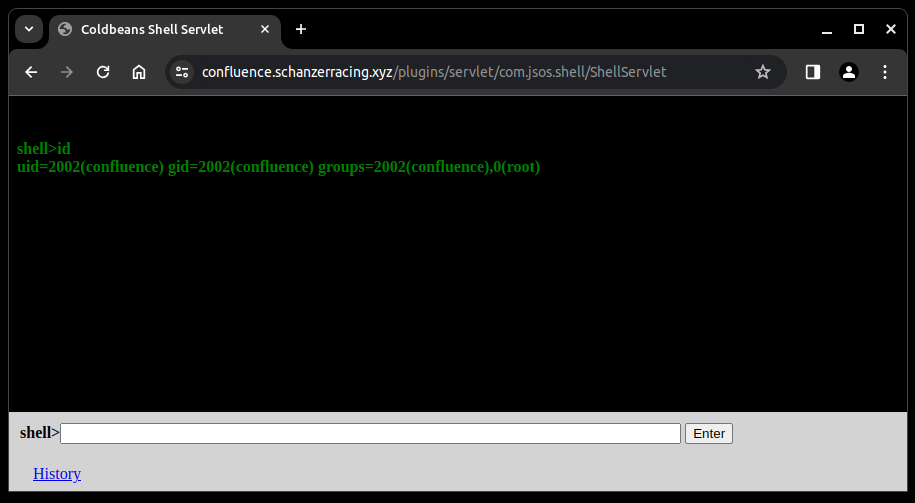
Task: Open the browser home page
Action: point(139,72)
